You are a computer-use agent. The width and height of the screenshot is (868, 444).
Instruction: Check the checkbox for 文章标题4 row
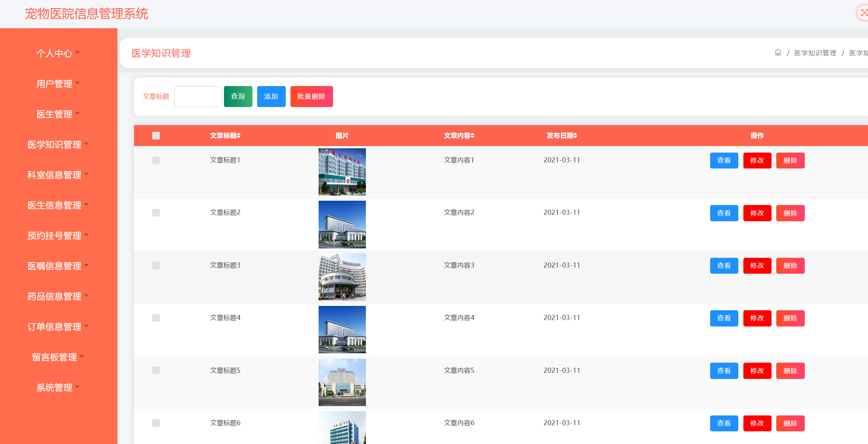point(156,318)
